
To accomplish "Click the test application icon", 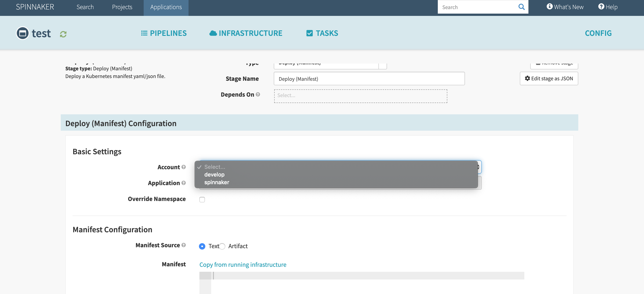I will (23, 33).
